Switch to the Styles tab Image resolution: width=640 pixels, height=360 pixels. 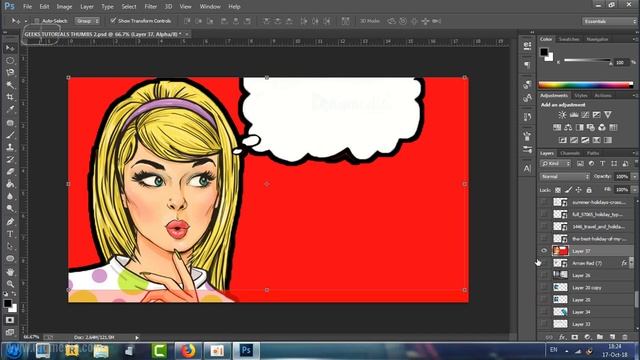point(580,96)
